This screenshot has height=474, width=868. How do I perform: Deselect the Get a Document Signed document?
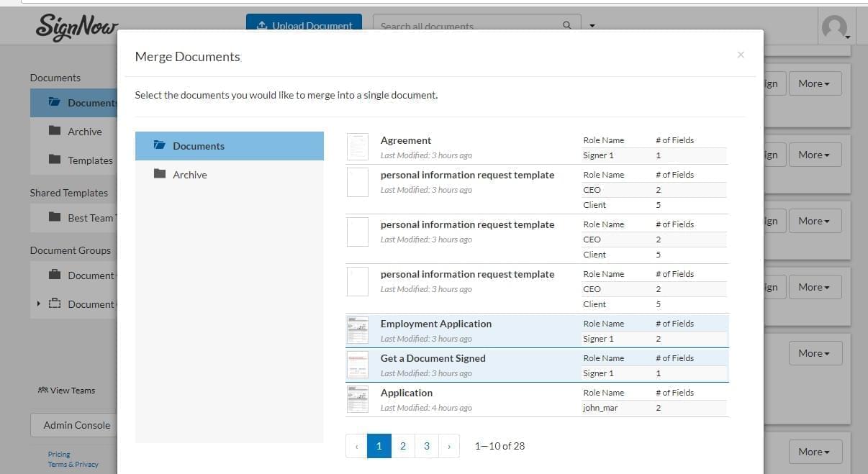point(433,365)
